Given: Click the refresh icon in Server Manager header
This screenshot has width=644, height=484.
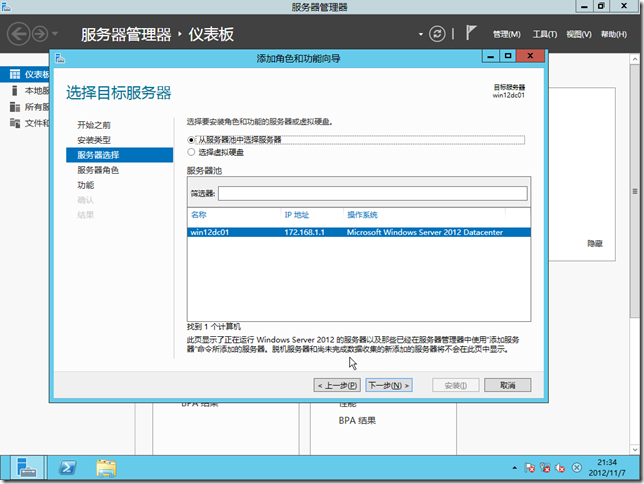Looking at the screenshot, I should pyautogui.click(x=437, y=34).
